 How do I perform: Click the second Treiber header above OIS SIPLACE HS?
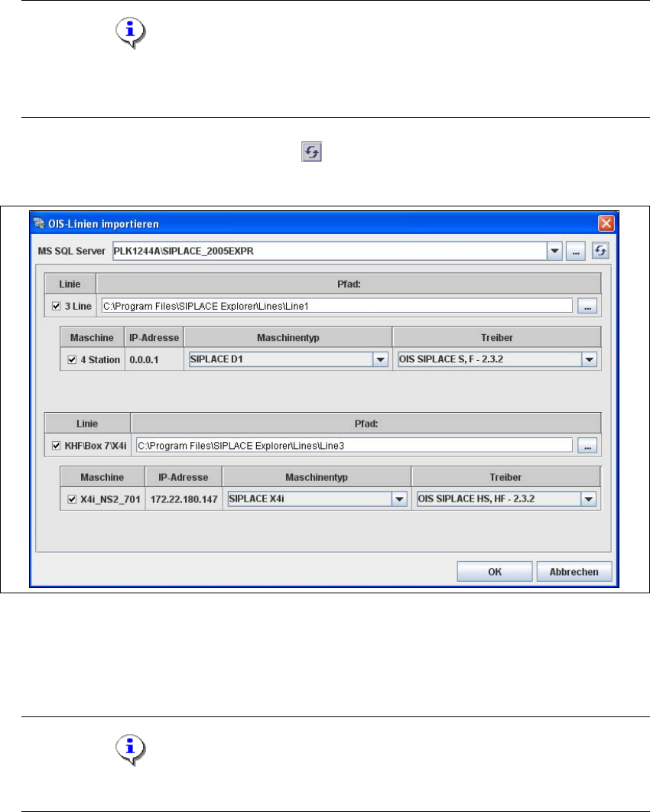[x=506, y=477]
